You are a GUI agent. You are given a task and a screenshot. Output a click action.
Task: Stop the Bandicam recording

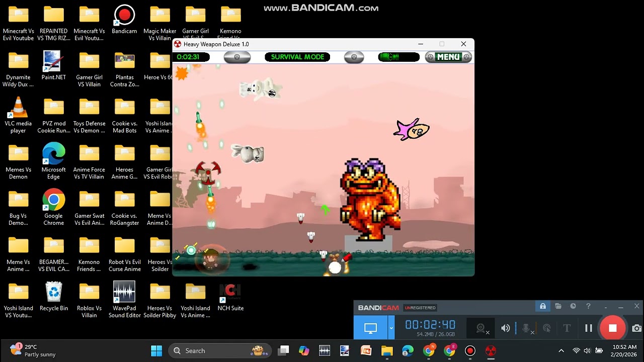(612, 328)
